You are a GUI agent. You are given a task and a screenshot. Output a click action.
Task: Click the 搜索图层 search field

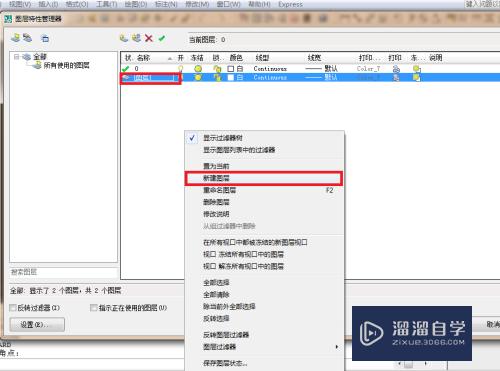click(x=64, y=272)
